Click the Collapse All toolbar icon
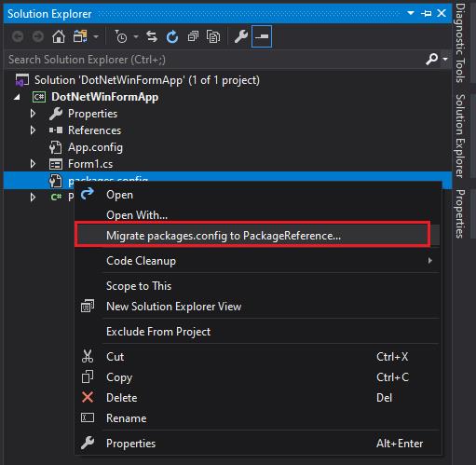 click(193, 37)
